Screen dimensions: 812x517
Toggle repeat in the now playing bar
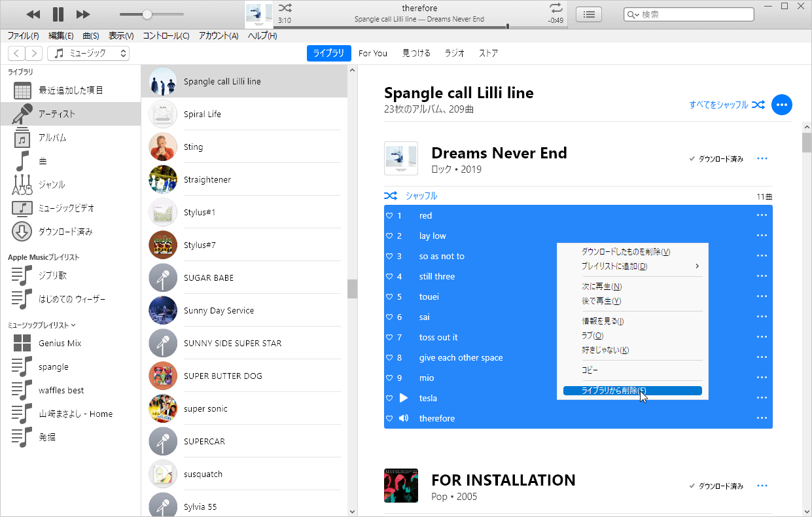556,8
